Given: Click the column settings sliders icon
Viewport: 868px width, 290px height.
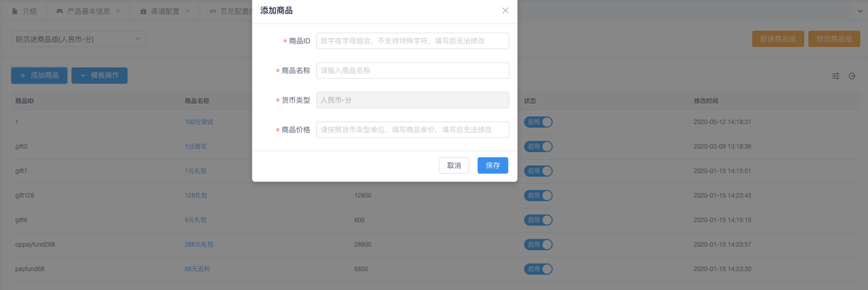Looking at the screenshot, I should 836,76.
